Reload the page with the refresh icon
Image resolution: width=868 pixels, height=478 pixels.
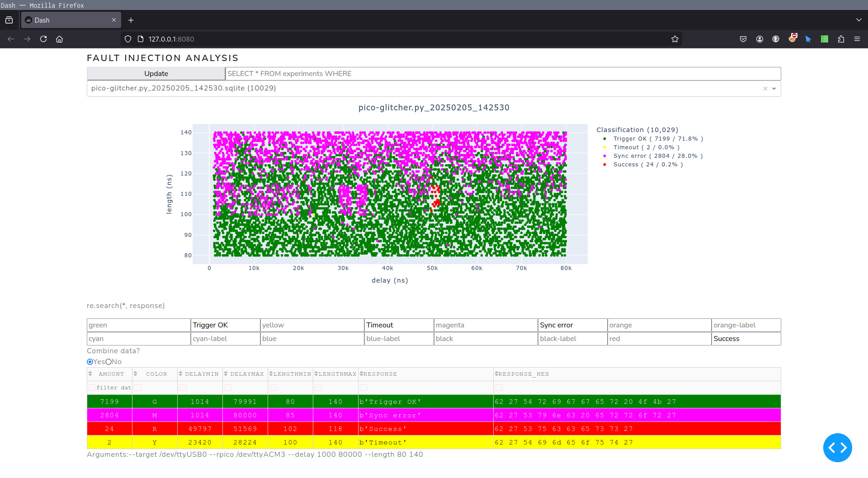pos(43,39)
